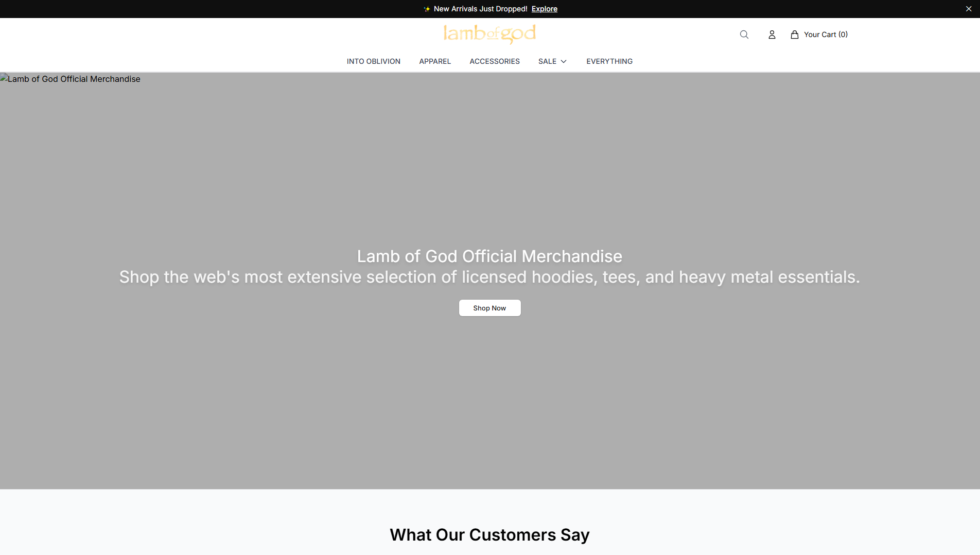Expand the SALE dropdown chevron

[x=564, y=61]
